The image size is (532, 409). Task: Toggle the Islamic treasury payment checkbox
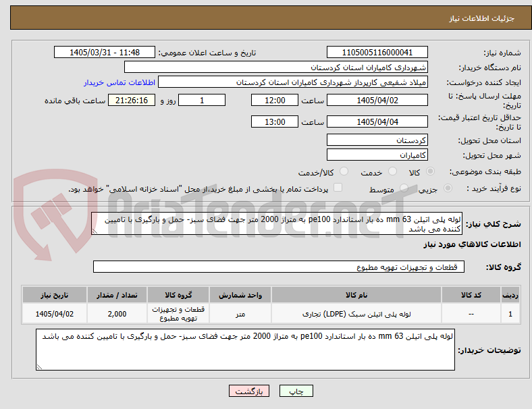(x=338, y=188)
